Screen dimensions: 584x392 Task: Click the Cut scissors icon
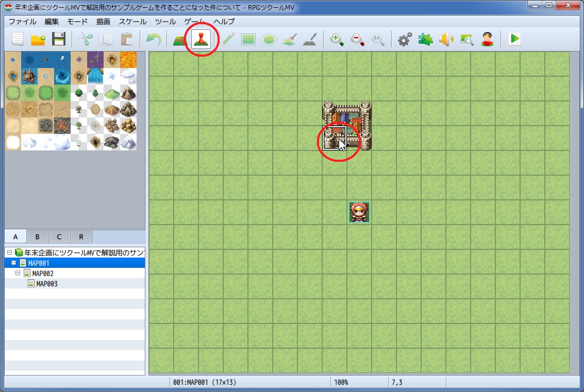pos(85,39)
